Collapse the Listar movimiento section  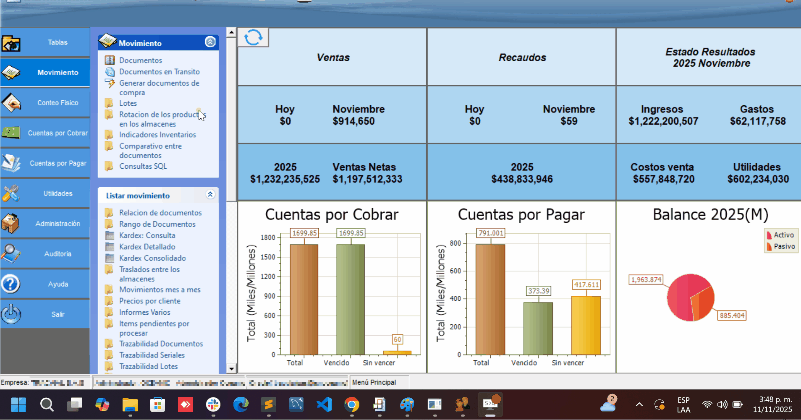(210, 195)
